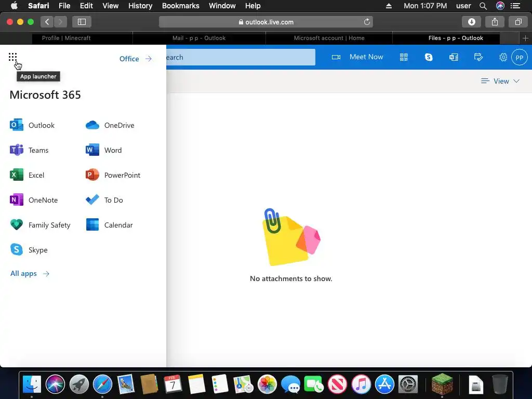The width and height of the screenshot is (532, 399).
Task: Launch PowerPoint from the app list
Action: click(x=113, y=175)
